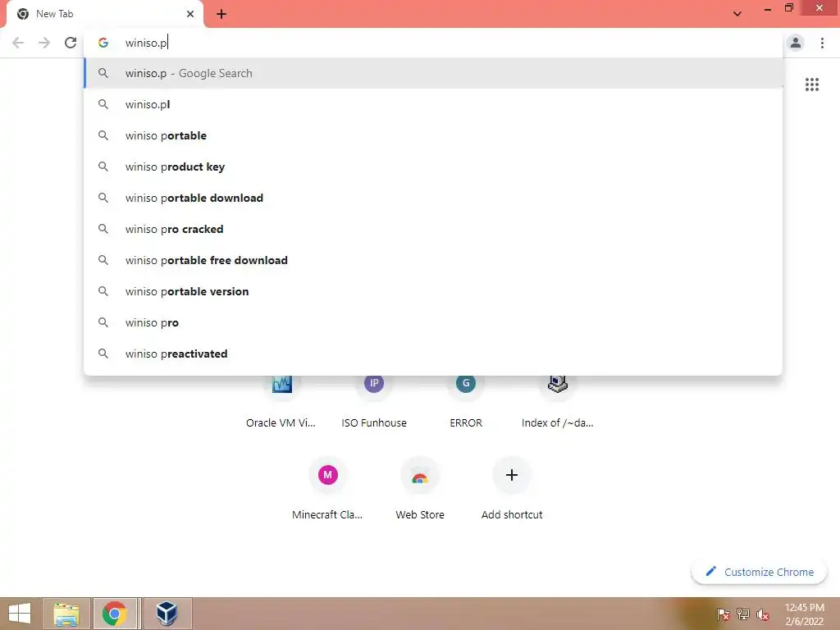The width and height of the screenshot is (840, 630).
Task: Pick the 'winiso pro' suggestion
Action: (433, 322)
